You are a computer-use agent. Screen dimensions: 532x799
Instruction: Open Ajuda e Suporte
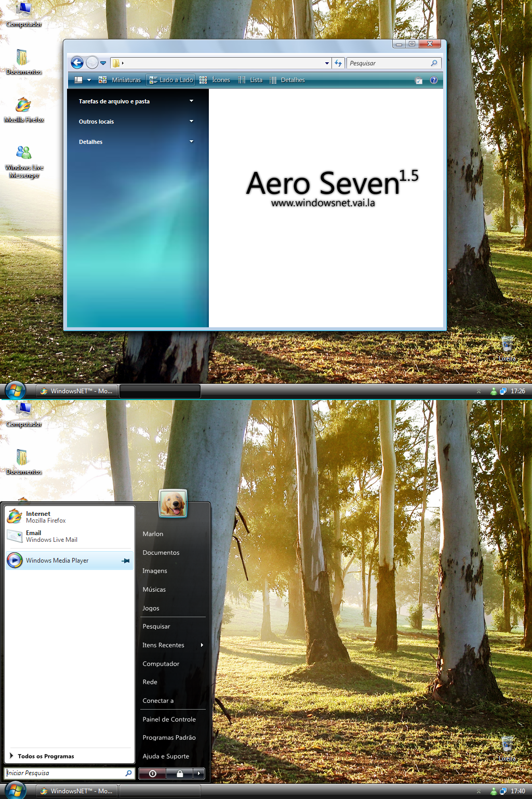click(166, 756)
